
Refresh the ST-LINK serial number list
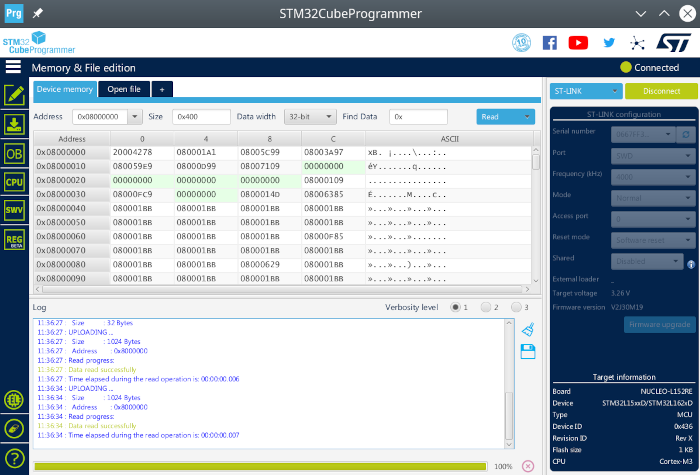(x=686, y=134)
